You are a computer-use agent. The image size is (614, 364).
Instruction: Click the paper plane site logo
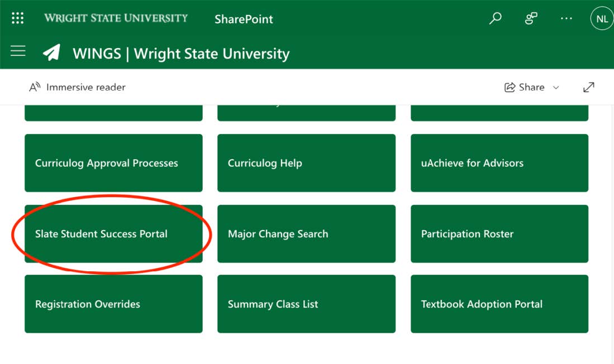tap(51, 52)
